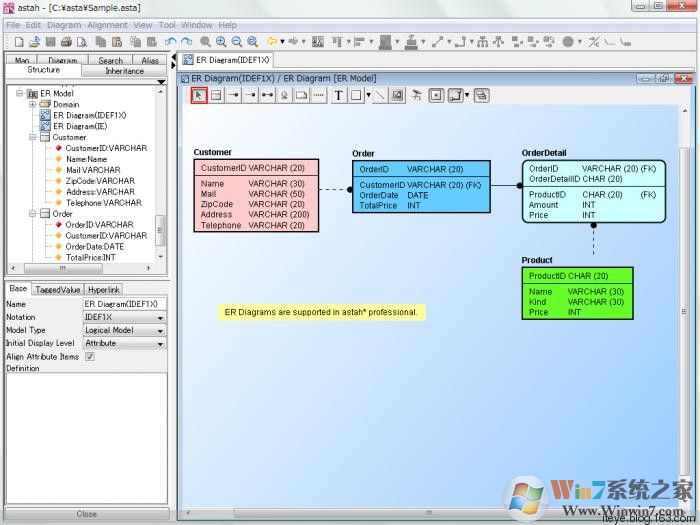Open the File menu
This screenshot has width=700, height=525.
13,25
